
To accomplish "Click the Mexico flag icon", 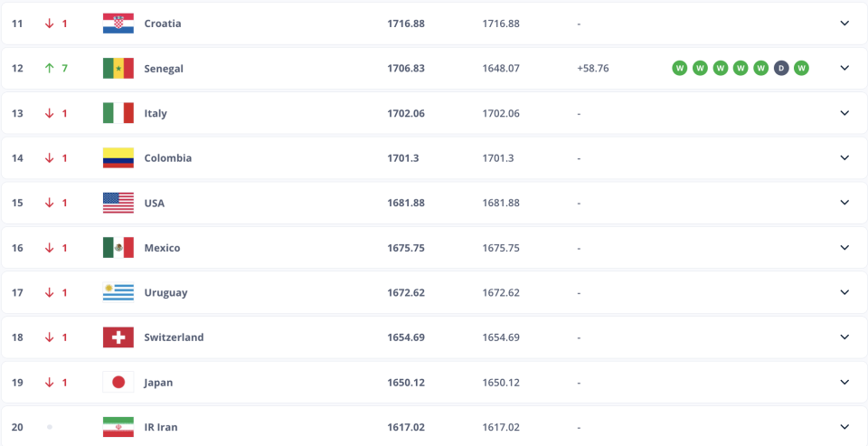I will pos(118,248).
